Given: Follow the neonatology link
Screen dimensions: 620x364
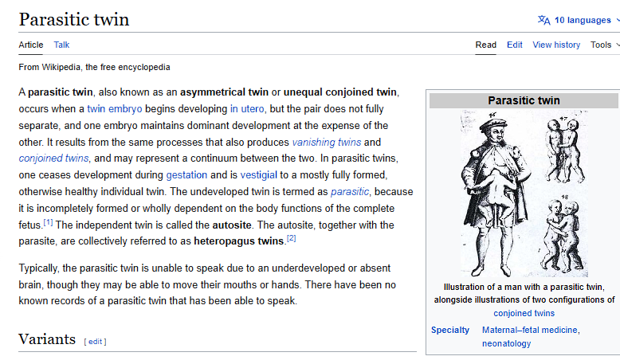Looking at the screenshot, I should [506, 343].
